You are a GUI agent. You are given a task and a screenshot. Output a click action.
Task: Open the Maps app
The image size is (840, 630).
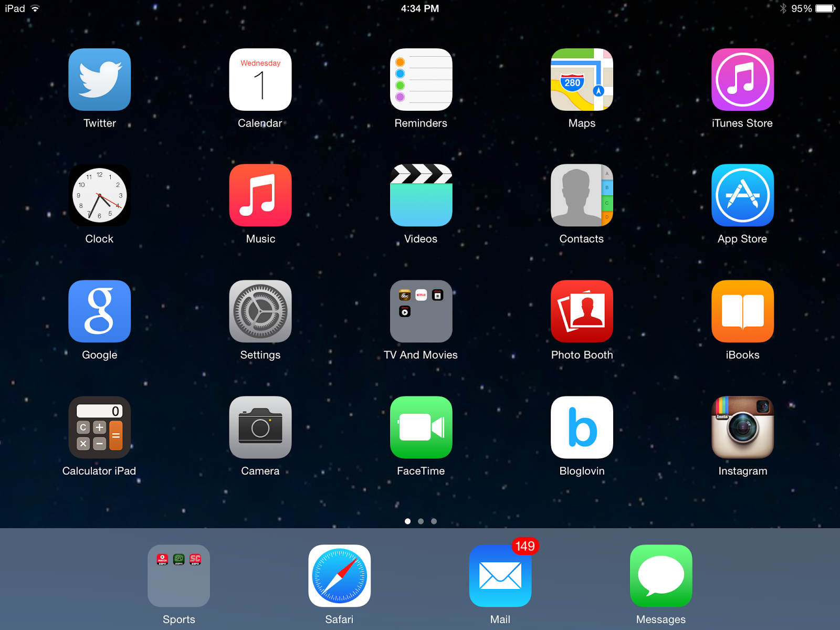582,80
